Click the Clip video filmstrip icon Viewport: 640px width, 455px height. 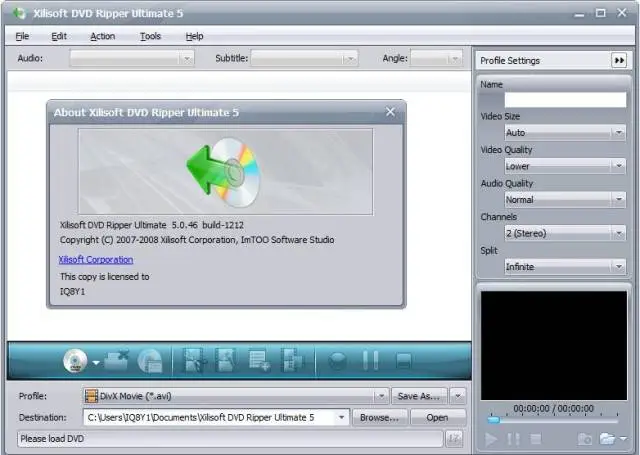pyautogui.click(x=194, y=361)
